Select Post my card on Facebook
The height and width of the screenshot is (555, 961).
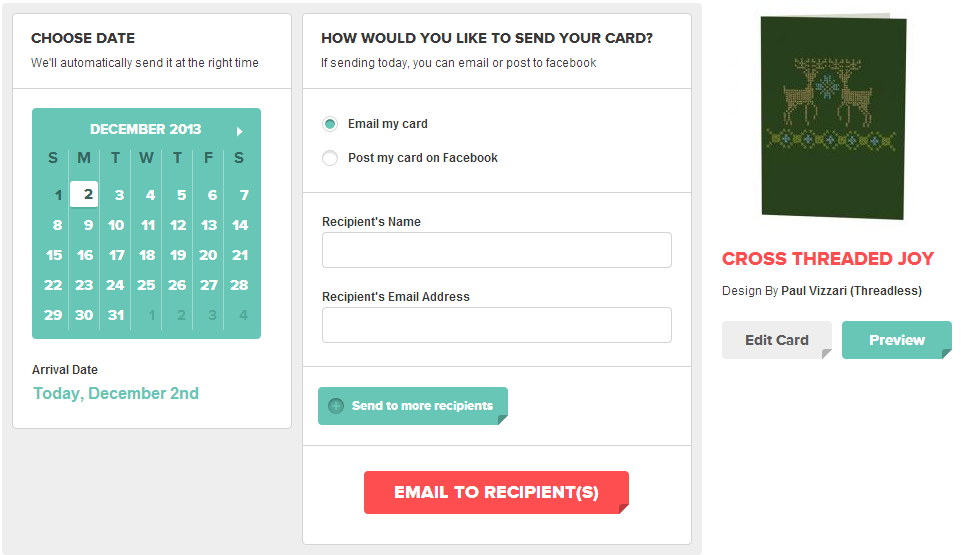[330, 158]
